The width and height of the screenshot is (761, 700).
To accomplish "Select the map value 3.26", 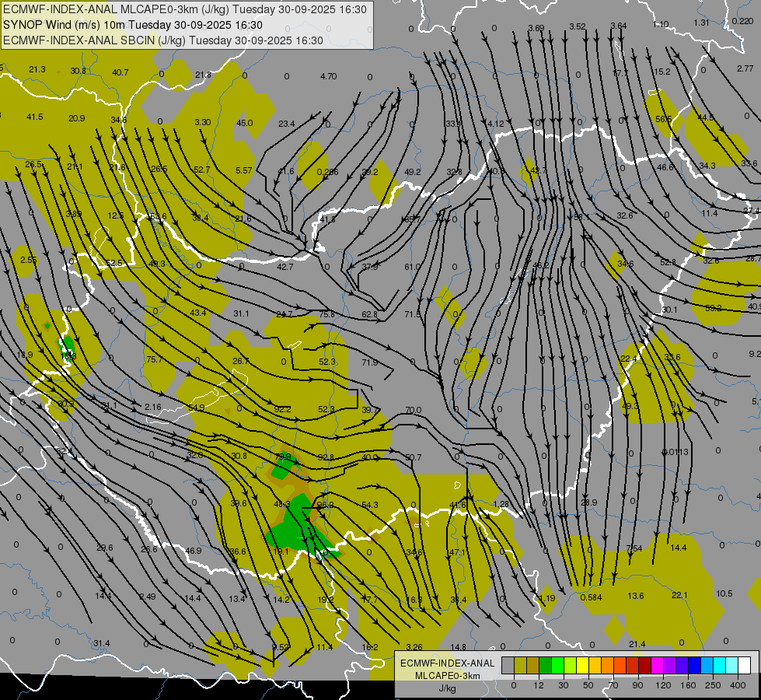I will [414, 647].
